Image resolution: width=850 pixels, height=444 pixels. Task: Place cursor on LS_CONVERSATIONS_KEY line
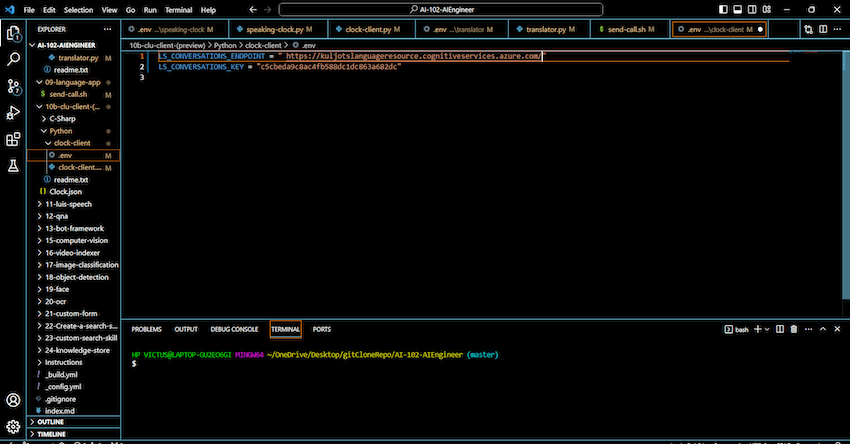tap(279, 67)
